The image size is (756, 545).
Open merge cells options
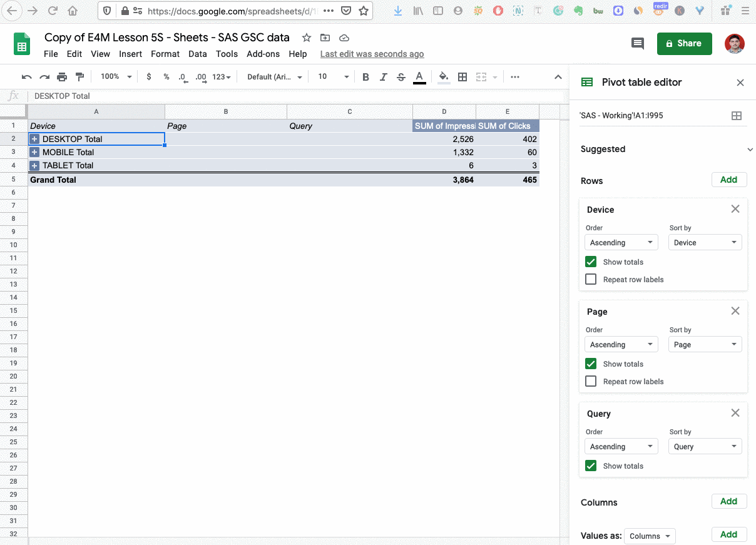[481, 77]
